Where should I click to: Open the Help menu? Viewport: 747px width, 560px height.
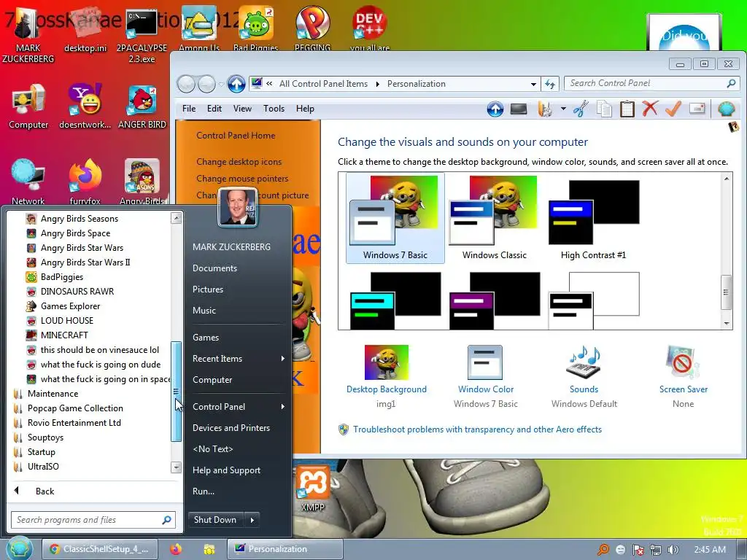pyautogui.click(x=305, y=109)
